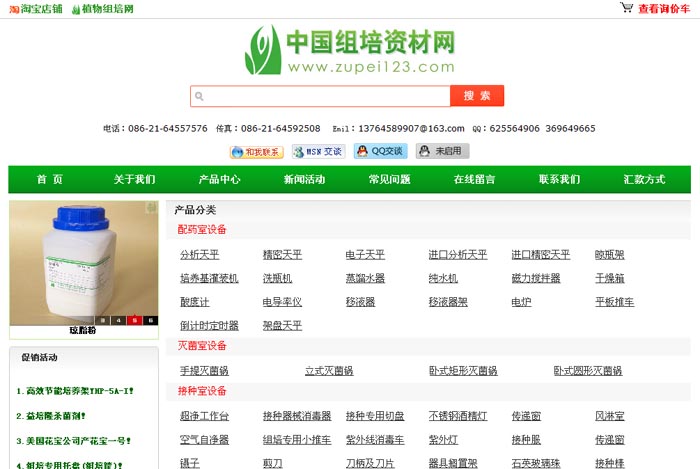700x469 pixels.
Task: Click the QQ交谈 chat button
Action: click(380, 152)
